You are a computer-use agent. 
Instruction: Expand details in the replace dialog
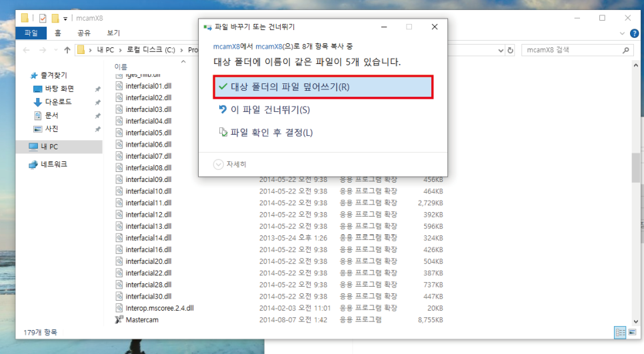230,164
